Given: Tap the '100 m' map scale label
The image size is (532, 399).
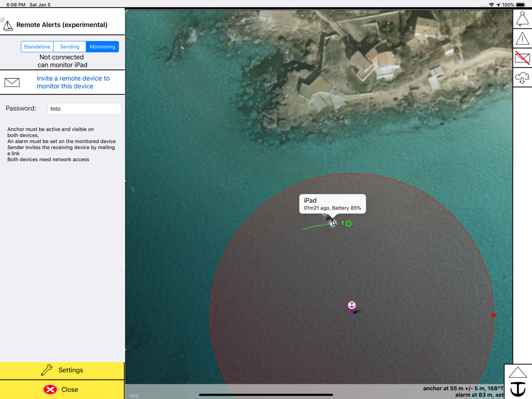Looking at the screenshot, I should pyautogui.click(x=298, y=15).
